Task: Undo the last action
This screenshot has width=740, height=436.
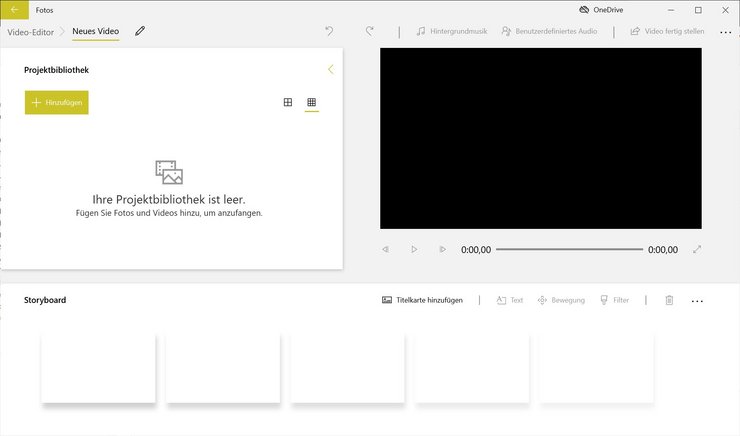Action: click(330, 31)
